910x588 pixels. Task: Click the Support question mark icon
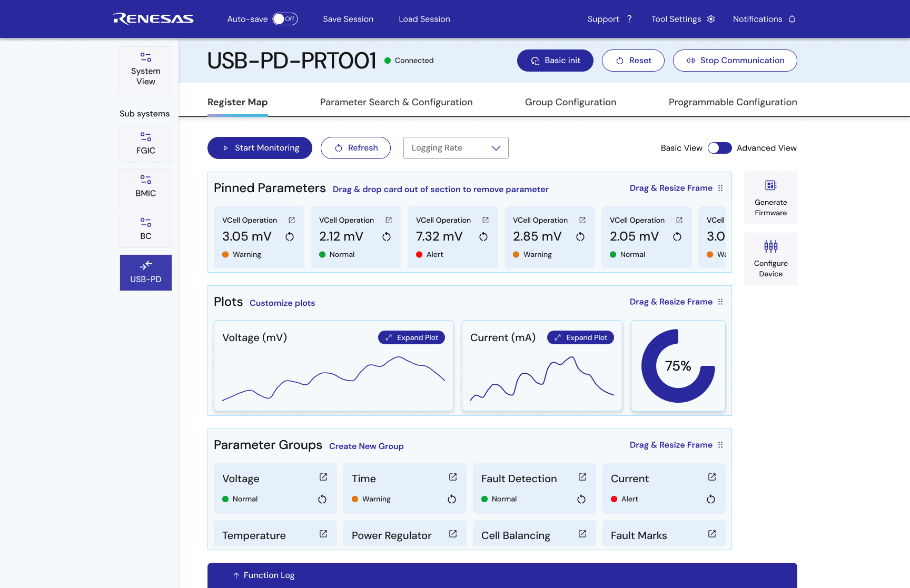629,19
